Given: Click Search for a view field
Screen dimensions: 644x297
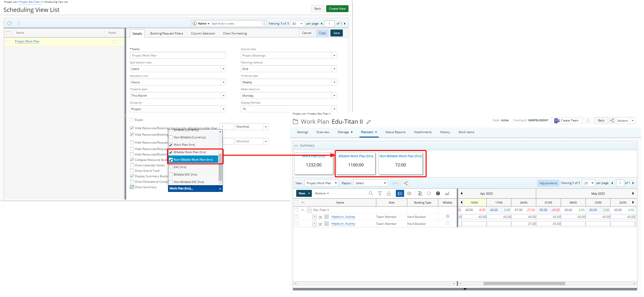Looking at the screenshot, I should pyautogui.click(x=235, y=24).
